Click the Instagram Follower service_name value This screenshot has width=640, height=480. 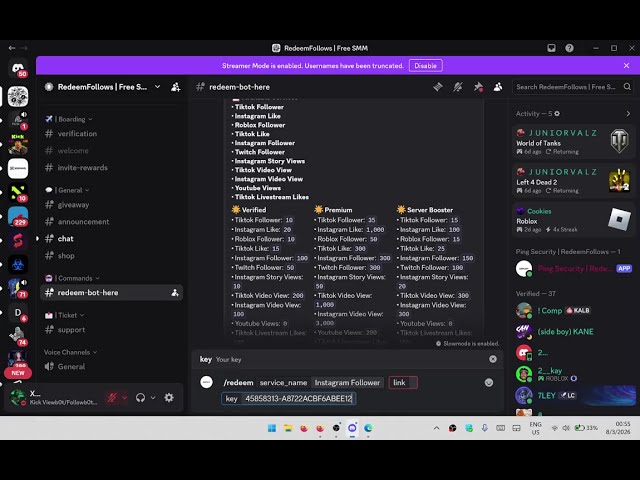point(347,383)
